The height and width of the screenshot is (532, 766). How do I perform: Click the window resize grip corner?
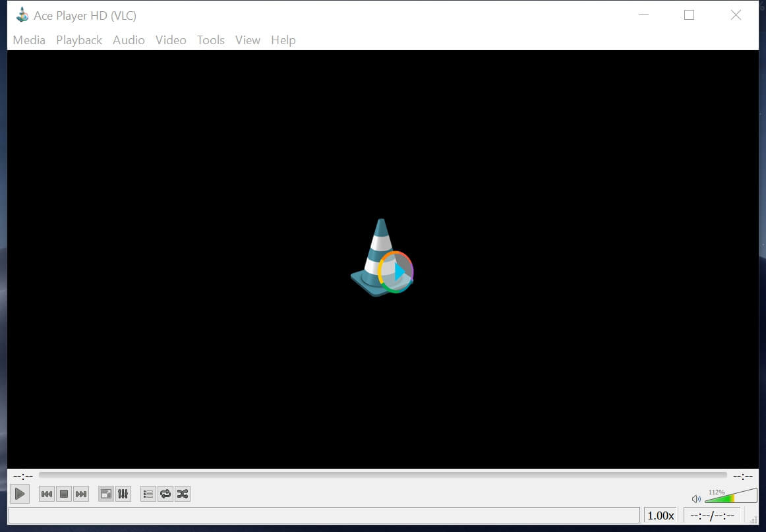tap(753, 519)
